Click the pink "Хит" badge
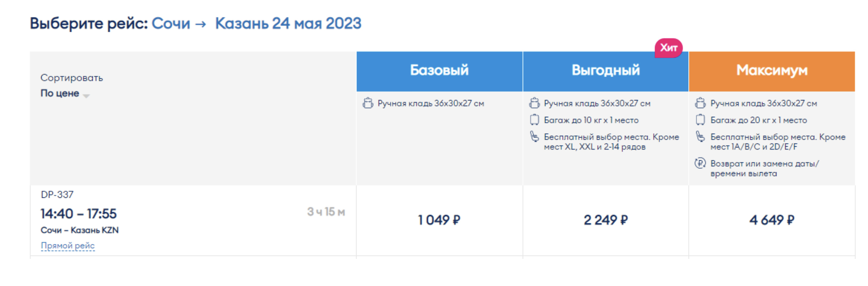Image resolution: width=868 pixels, height=286 pixels. coord(668,48)
